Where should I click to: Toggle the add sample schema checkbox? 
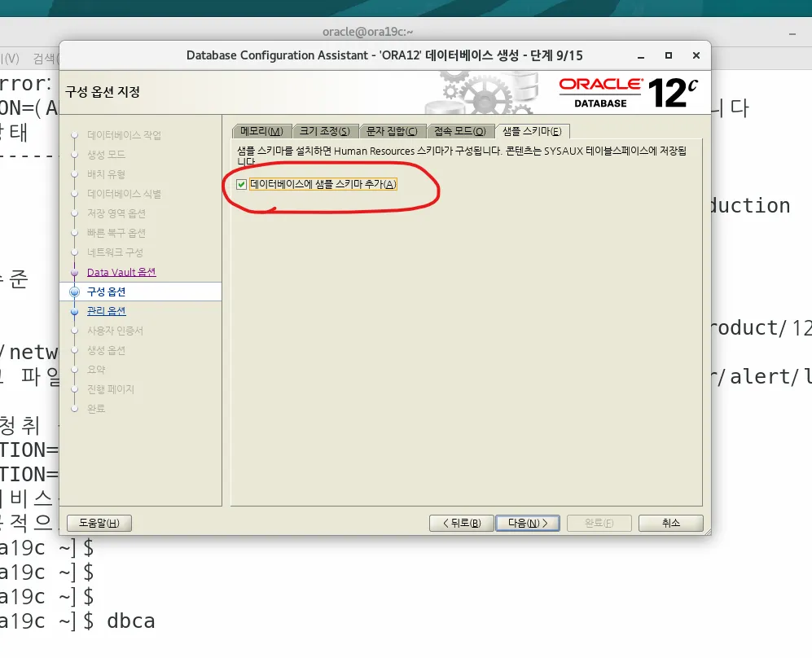click(241, 184)
